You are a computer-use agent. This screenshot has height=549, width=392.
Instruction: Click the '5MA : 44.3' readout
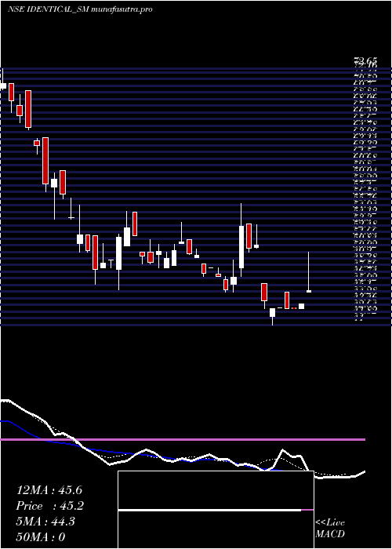click(45, 522)
